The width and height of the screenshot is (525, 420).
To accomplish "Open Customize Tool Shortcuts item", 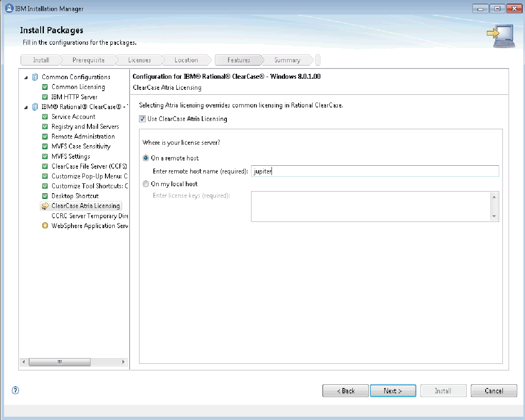I will pos(90,186).
